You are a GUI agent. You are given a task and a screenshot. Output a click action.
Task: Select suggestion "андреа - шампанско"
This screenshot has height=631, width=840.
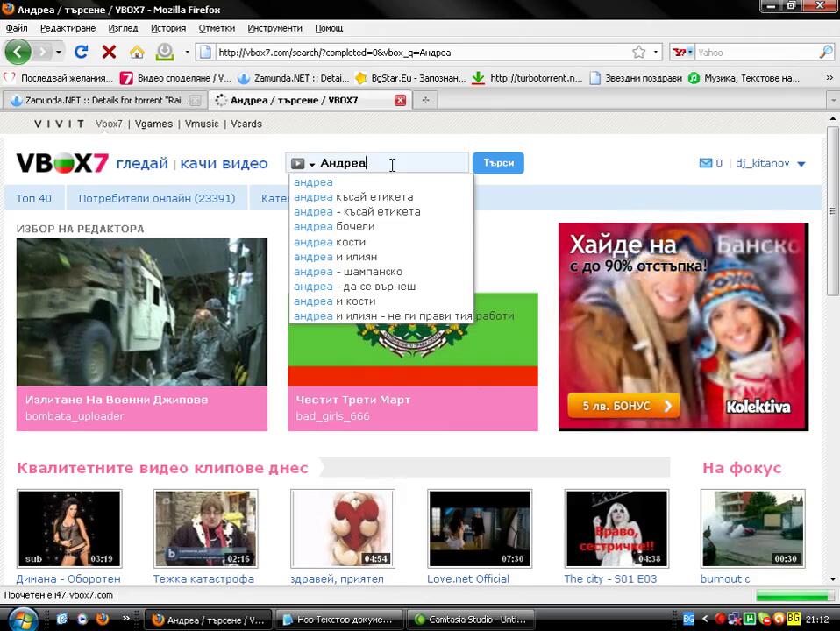(x=348, y=272)
